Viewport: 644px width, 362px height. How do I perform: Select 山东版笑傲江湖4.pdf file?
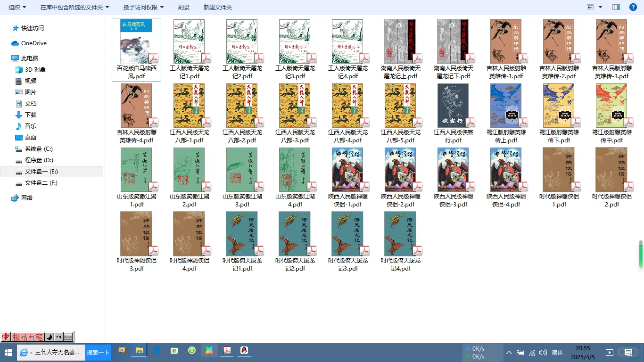(295, 178)
